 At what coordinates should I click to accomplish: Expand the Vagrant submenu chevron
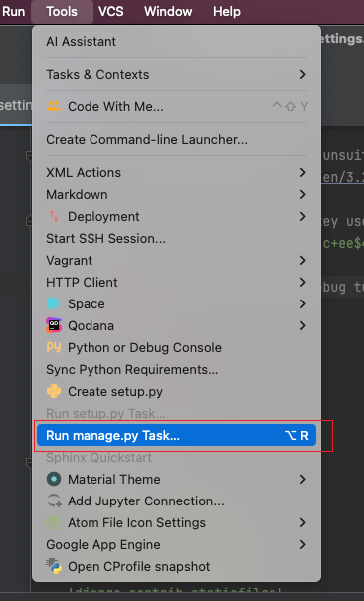(x=302, y=261)
